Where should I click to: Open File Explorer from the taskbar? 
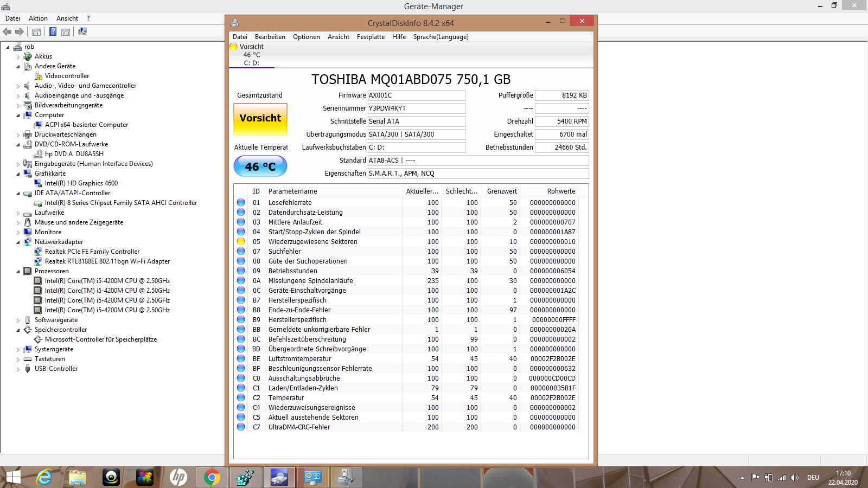click(78, 477)
